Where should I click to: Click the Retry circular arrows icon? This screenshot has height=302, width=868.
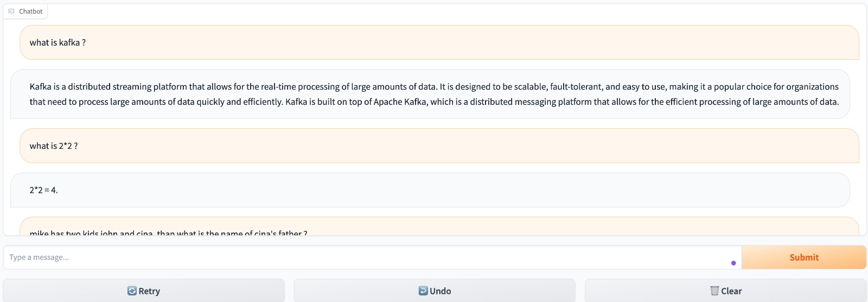[x=132, y=291]
